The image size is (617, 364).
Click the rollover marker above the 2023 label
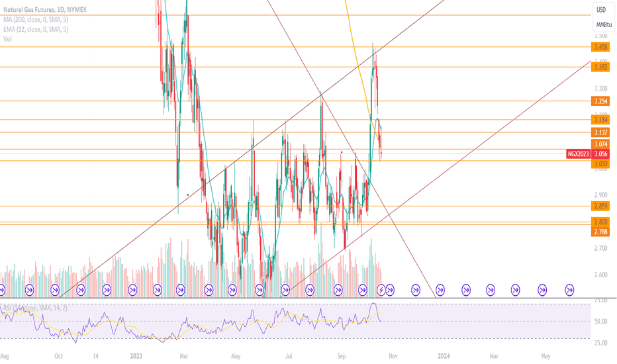click(x=132, y=291)
